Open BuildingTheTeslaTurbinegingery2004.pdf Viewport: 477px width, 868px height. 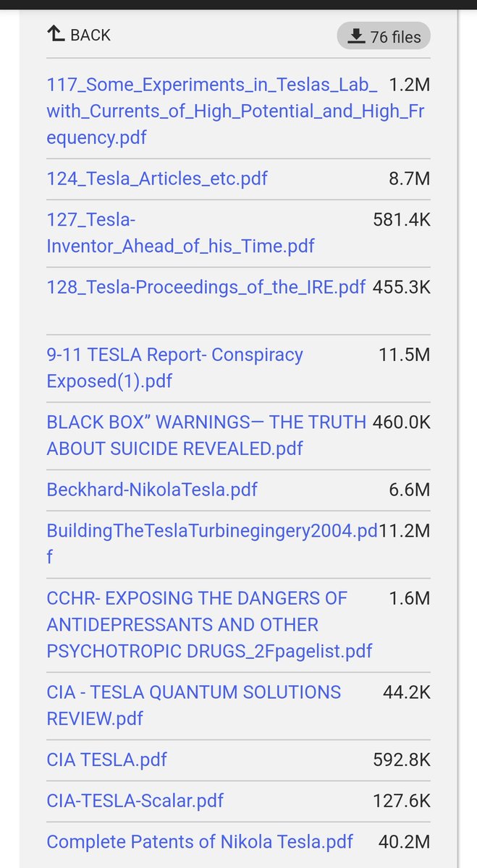click(211, 543)
